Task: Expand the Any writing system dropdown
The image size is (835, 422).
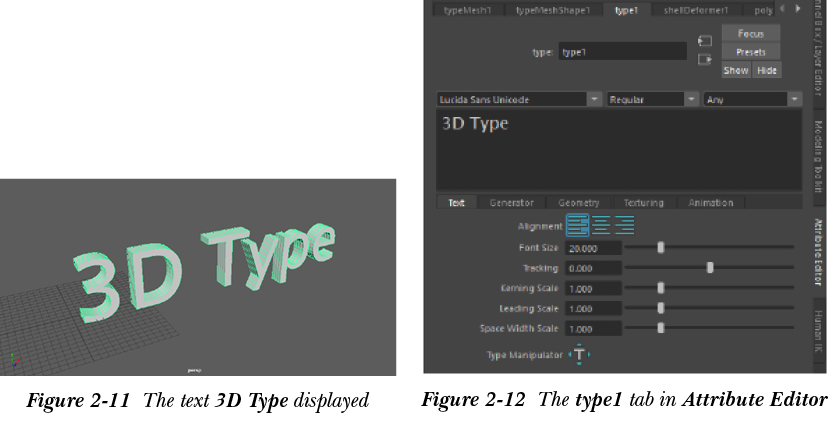Action: click(794, 100)
